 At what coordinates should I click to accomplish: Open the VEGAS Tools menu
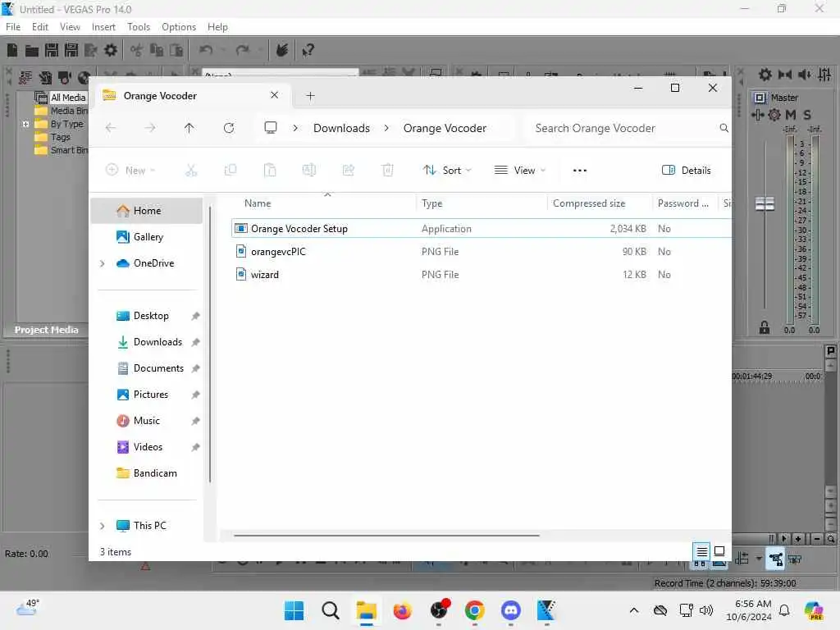click(x=138, y=27)
